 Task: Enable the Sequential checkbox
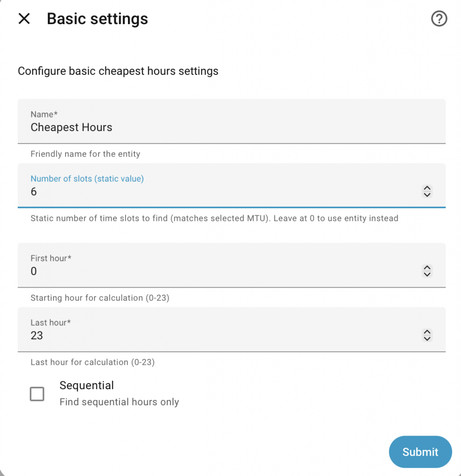tap(37, 394)
